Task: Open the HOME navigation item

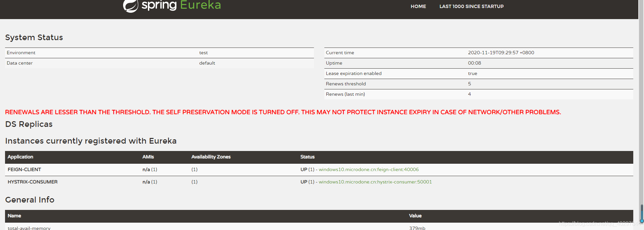Action: point(418,6)
